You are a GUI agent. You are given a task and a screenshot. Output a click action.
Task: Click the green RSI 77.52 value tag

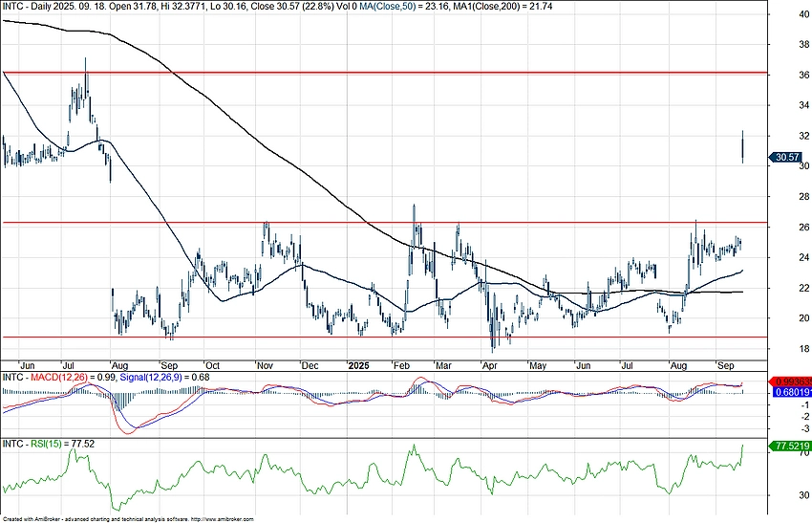[x=790, y=446]
